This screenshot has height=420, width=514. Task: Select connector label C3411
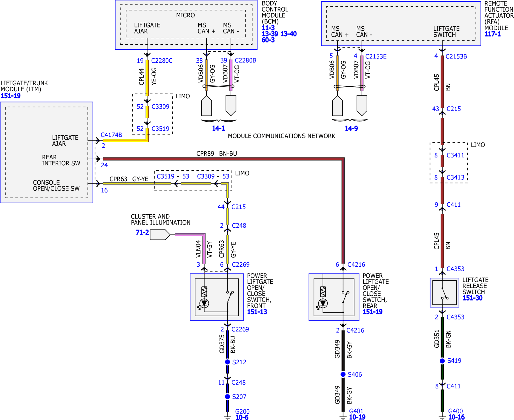coord(455,155)
